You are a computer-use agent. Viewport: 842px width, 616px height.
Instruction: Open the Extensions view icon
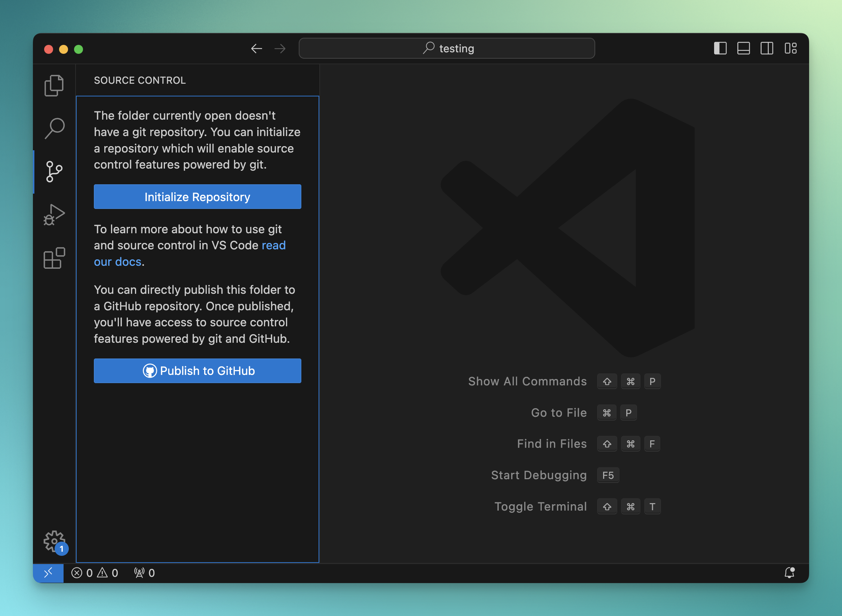point(54,258)
